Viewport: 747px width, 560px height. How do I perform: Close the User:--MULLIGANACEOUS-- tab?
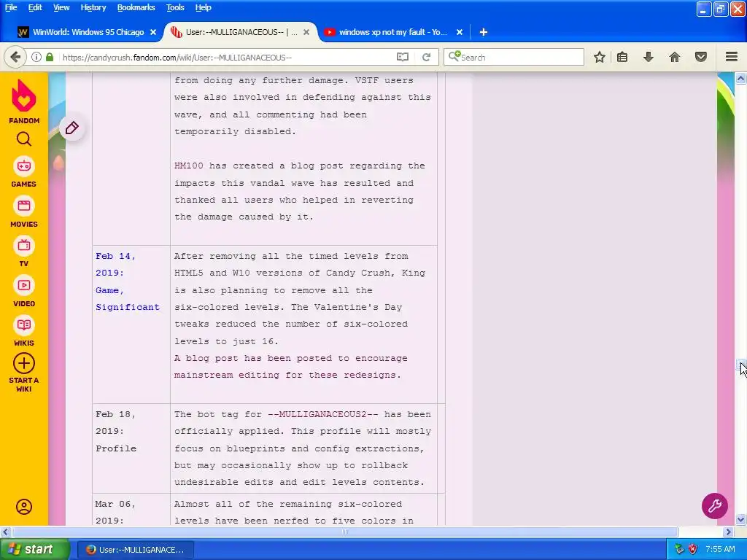pyautogui.click(x=306, y=32)
